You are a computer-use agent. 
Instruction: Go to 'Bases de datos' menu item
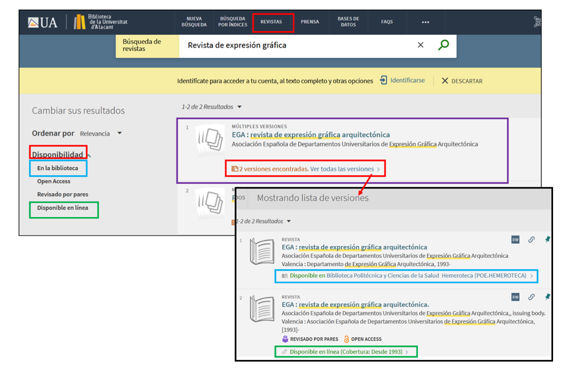coord(348,22)
